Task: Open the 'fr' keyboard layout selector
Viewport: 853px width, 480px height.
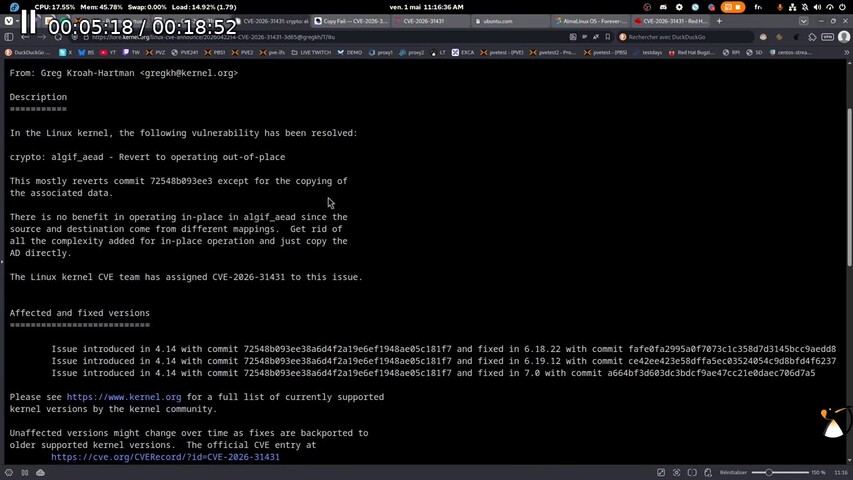Action: (758, 7)
